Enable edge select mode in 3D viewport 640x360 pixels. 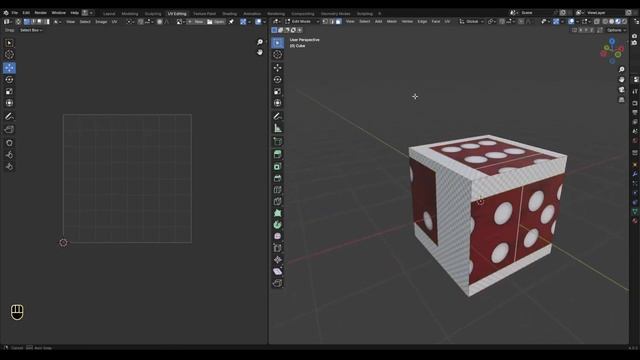[x=332, y=21]
